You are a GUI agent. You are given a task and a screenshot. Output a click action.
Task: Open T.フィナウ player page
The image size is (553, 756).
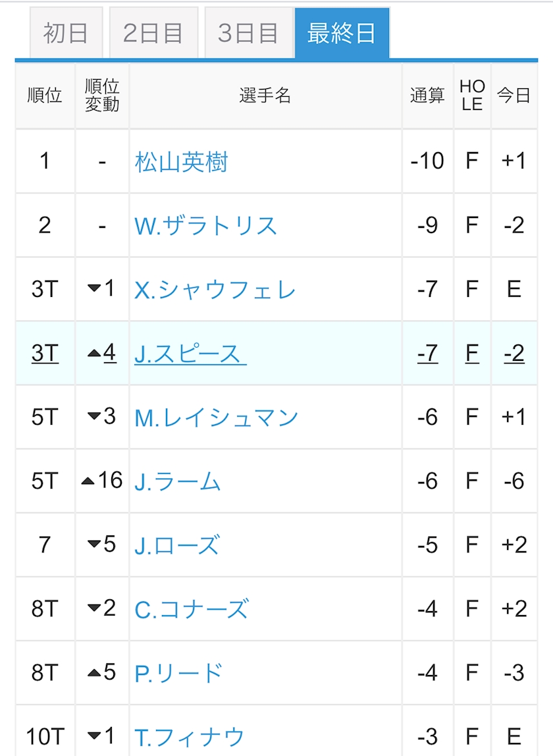(190, 737)
